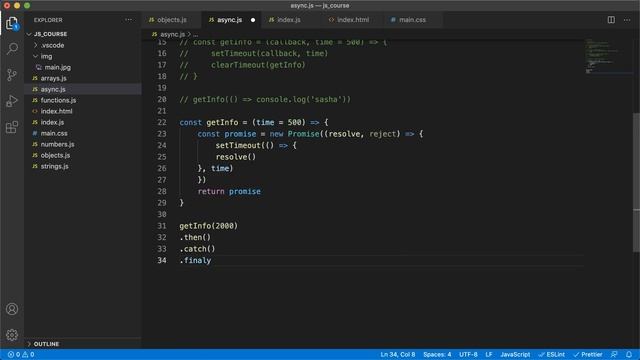The width and height of the screenshot is (640, 360).
Task: Split the editor to the right
Action: point(611,20)
